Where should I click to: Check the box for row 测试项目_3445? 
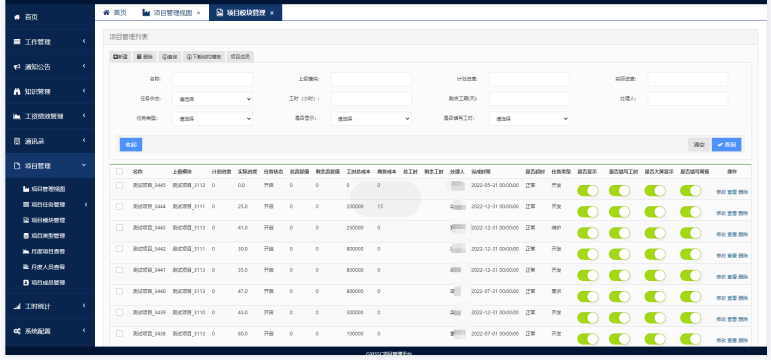pos(119,185)
